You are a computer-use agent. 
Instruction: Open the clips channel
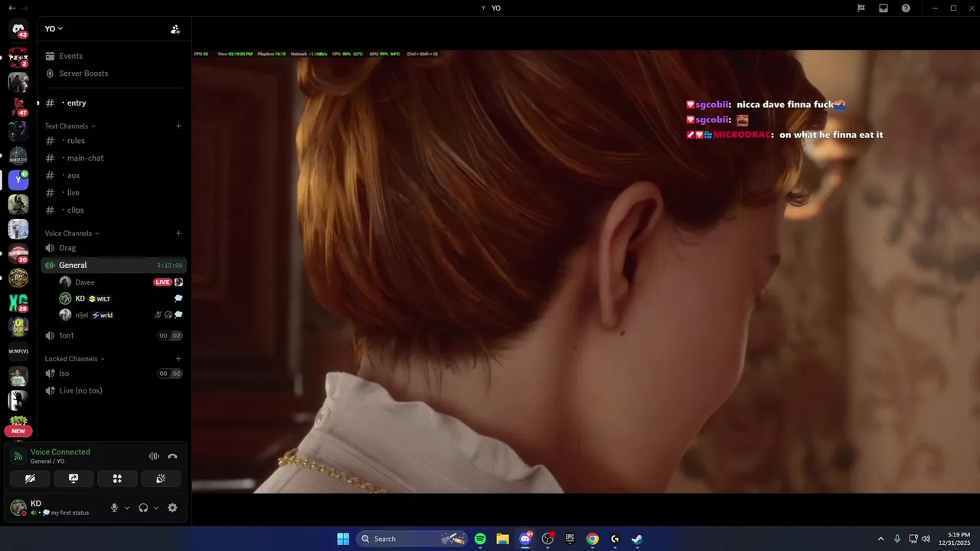click(x=113, y=210)
